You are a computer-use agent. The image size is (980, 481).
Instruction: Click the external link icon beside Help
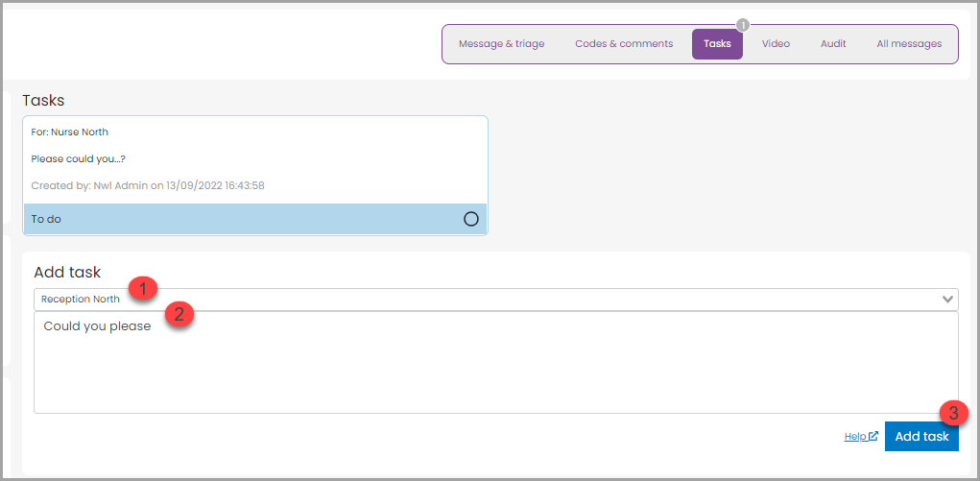[873, 436]
